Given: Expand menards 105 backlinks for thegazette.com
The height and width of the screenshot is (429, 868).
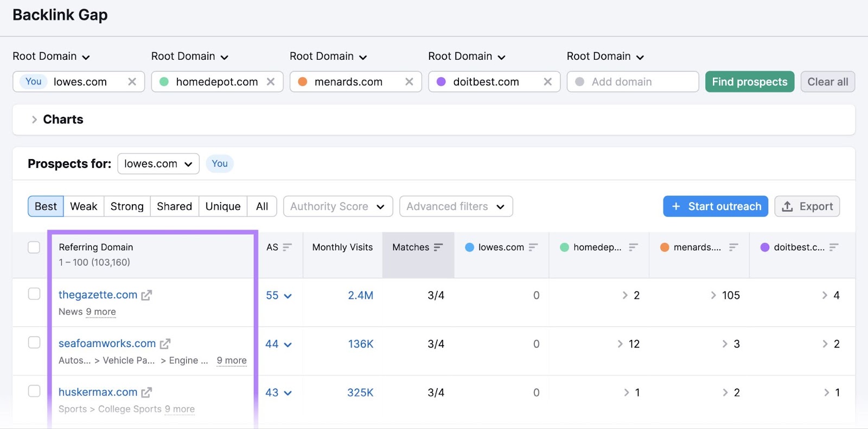Looking at the screenshot, I should [x=713, y=295].
